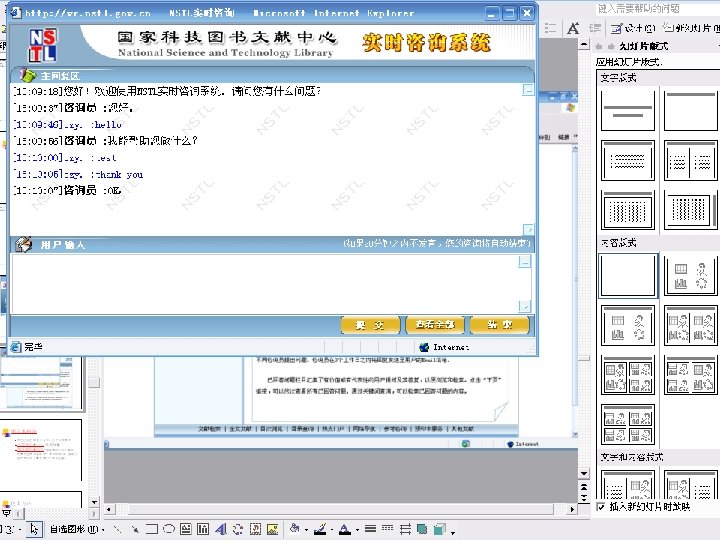Insert a vertical Text Box
This screenshot has height=540, width=720.
pyautogui.click(x=202, y=529)
